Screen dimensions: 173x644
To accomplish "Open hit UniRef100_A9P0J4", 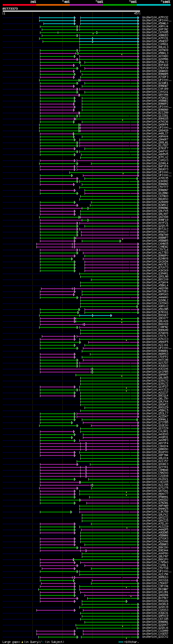I will click(155, 26).
